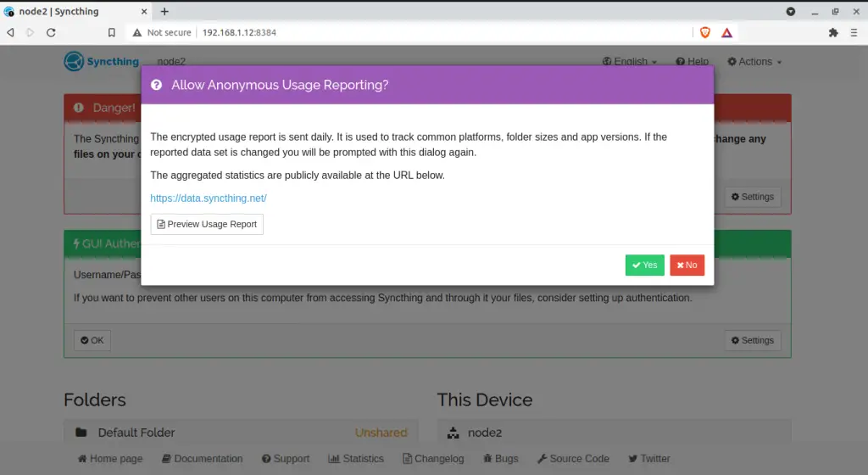Click the dropdown icon in the title bar
This screenshot has height=475, width=868.
pyautogui.click(x=791, y=12)
